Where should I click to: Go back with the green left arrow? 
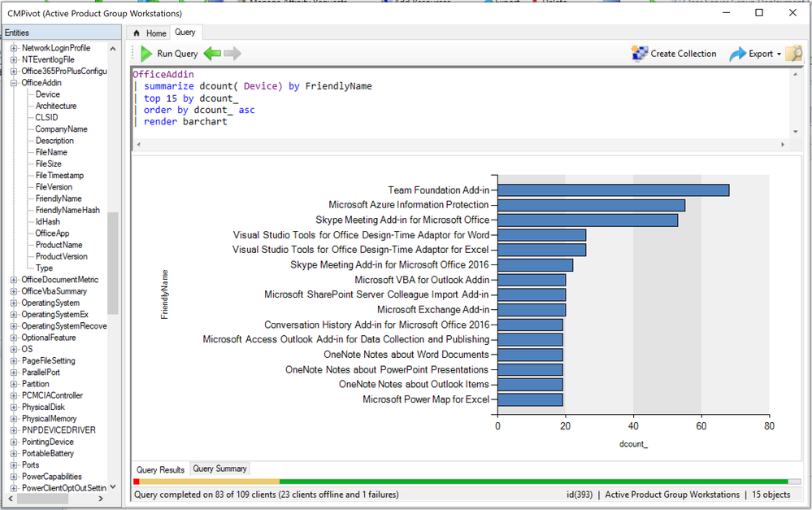(212, 54)
